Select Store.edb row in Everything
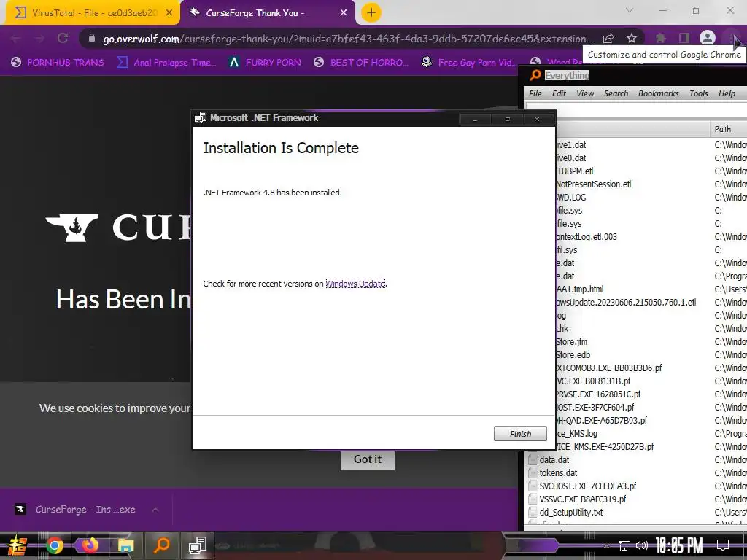747x560 pixels. pos(573,355)
